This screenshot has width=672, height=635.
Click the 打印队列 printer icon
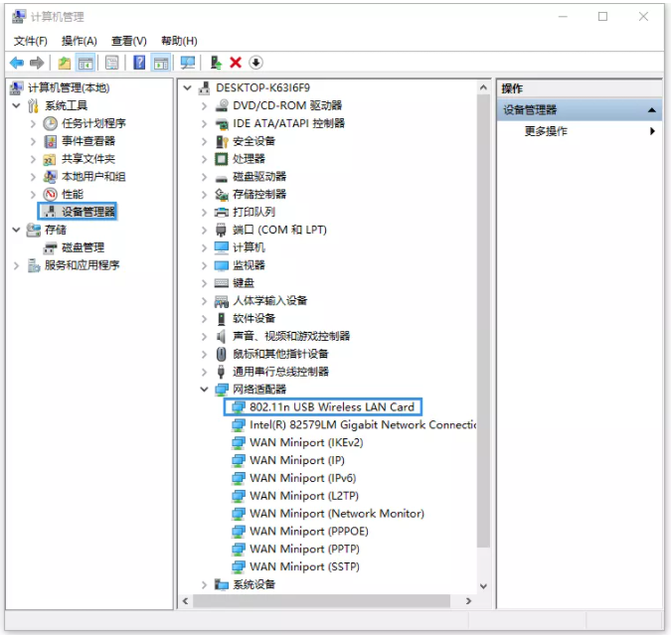click(x=222, y=212)
